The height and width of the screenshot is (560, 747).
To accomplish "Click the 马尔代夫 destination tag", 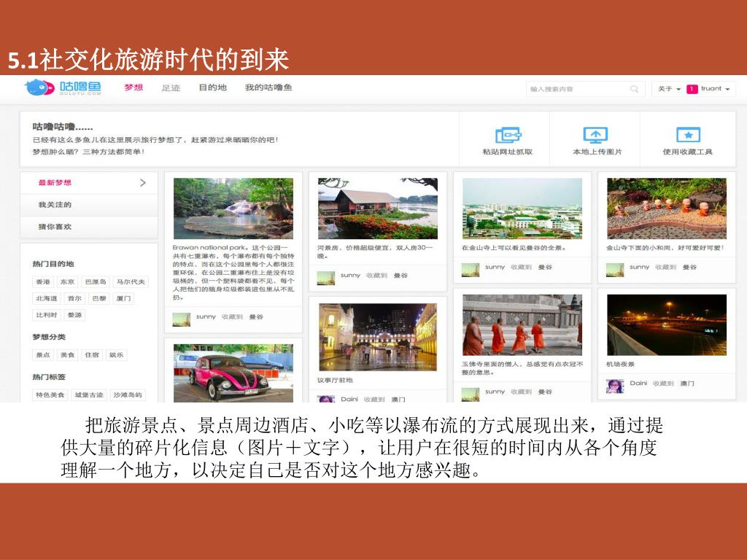I will [x=131, y=282].
